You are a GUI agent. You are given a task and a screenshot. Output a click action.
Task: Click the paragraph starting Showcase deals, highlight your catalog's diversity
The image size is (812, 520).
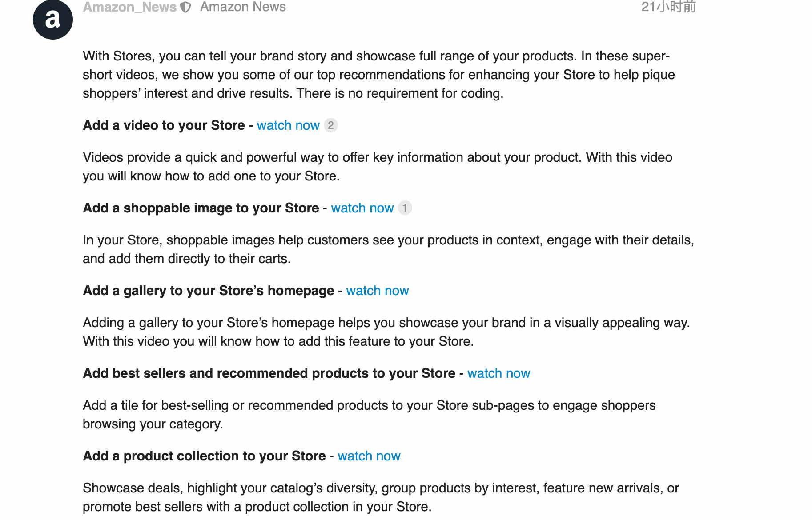381,497
